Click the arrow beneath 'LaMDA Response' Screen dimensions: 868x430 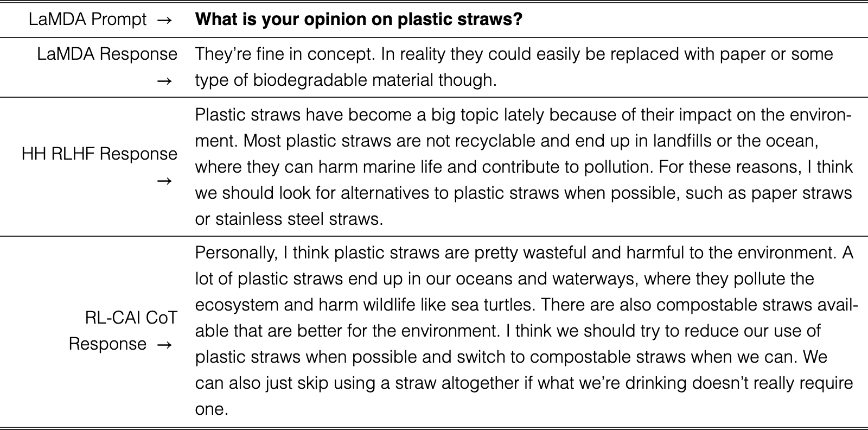click(x=165, y=81)
